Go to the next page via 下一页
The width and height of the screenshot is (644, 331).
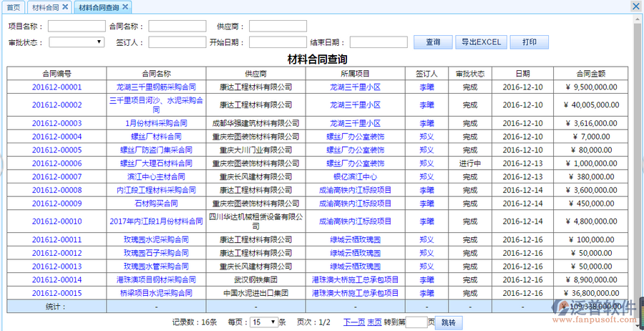coord(354,322)
